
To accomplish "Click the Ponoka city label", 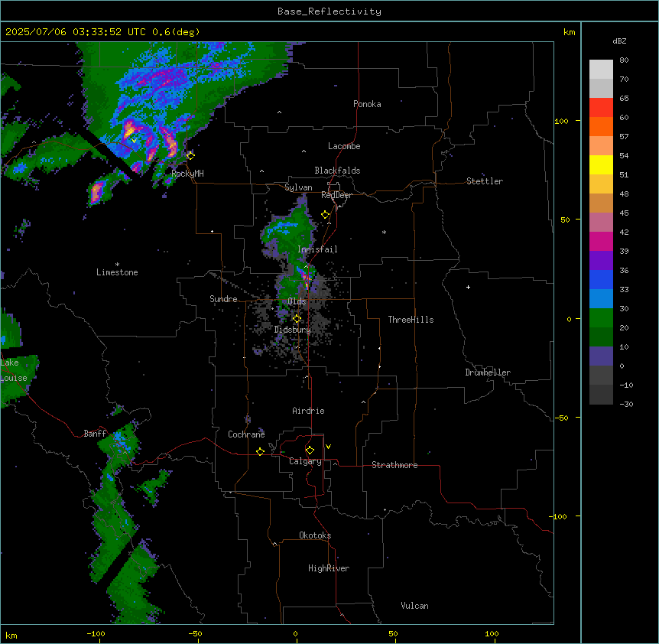I will [367, 104].
